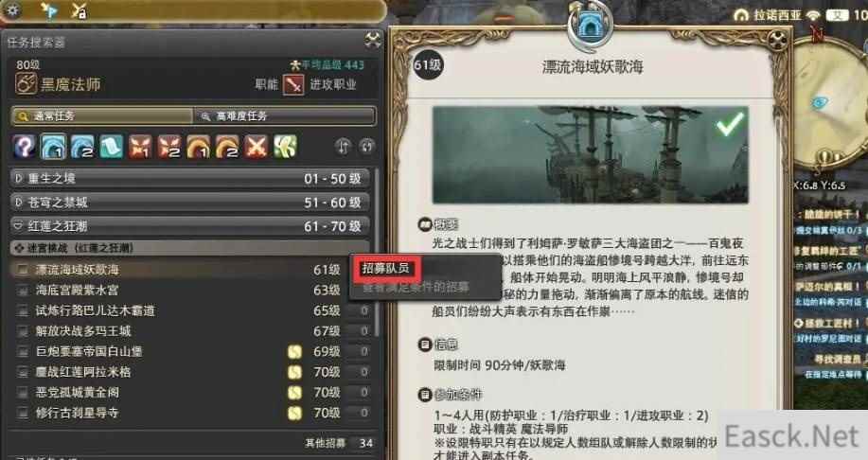Select the Trials 1 red icon
The width and height of the screenshot is (868, 460).
click(140, 147)
